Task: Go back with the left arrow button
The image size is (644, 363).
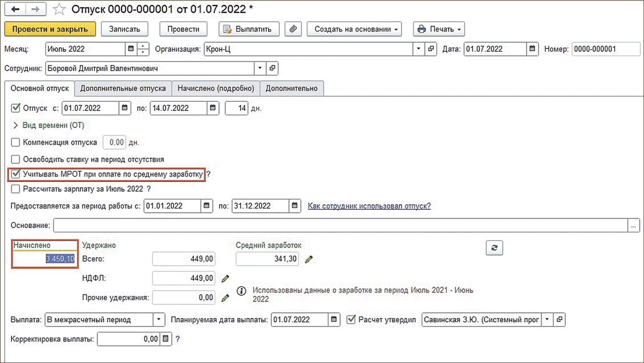Action: (15, 9)
